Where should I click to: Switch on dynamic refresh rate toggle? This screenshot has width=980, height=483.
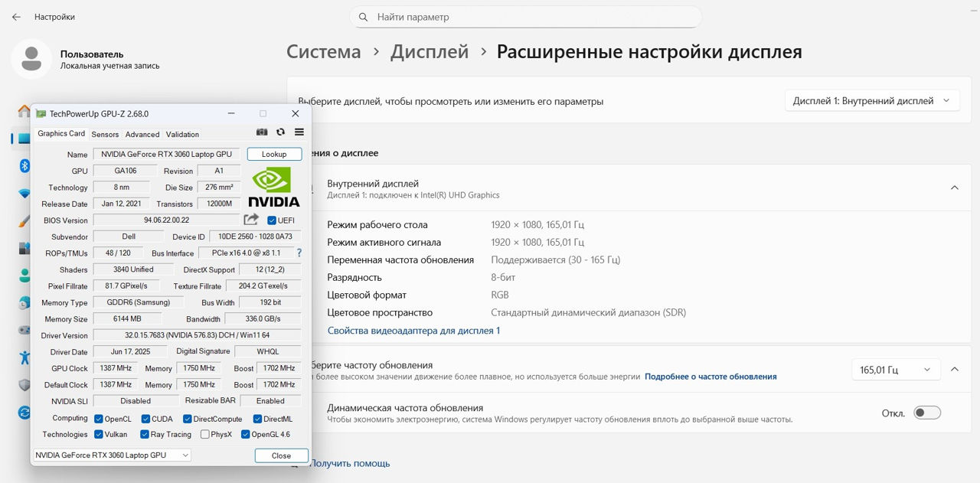[927, 413]
